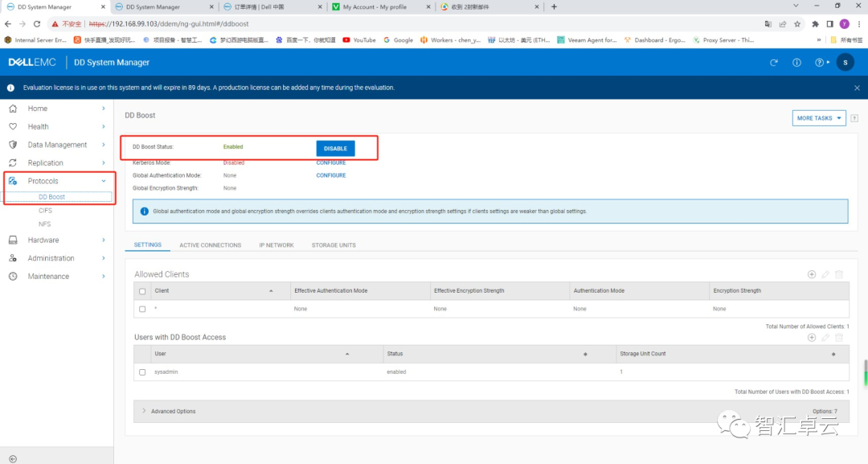Collapse the Protocols menu chevron
The height and width of the screenshot is (464, 868).
[x=104, y=181]
